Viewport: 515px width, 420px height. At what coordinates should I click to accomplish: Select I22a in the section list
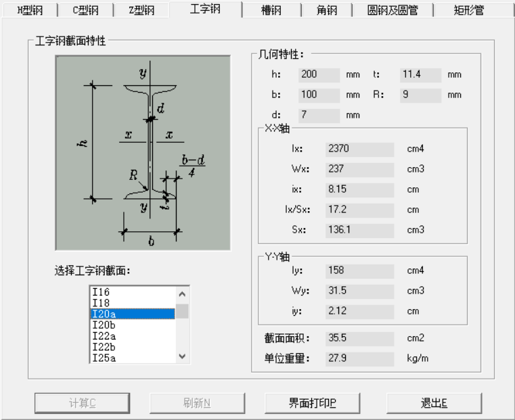pyautogui.click(x=133, y=335)
